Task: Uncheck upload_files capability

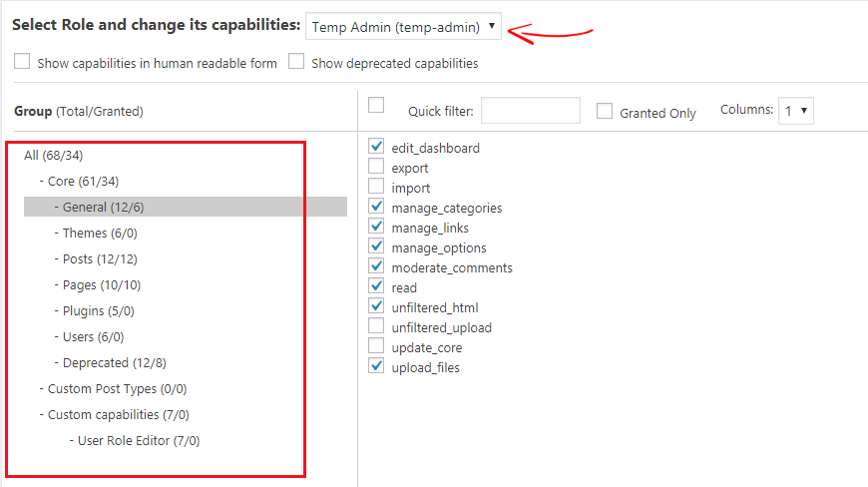Action: tap(376, 367)
